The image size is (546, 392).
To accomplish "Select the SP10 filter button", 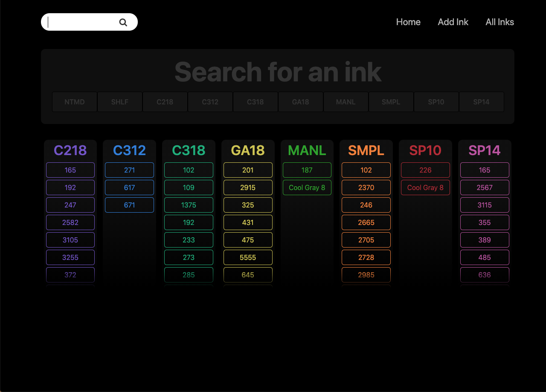I will pos(436,102).
